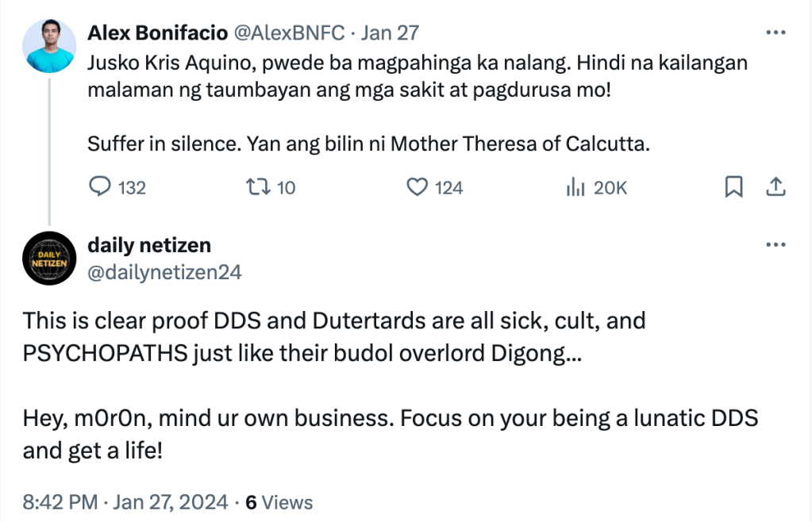Like Alex Bonifacio's tweet
Screen dimensions: 812x522
[418, 187]
